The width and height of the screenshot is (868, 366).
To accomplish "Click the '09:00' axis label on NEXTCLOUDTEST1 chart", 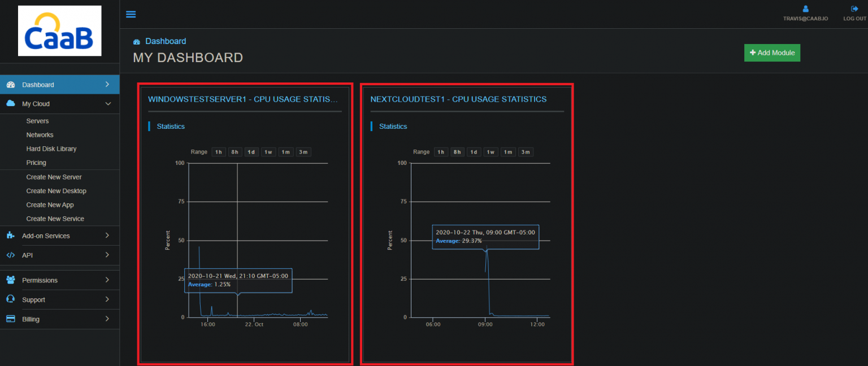I will 485,324.
